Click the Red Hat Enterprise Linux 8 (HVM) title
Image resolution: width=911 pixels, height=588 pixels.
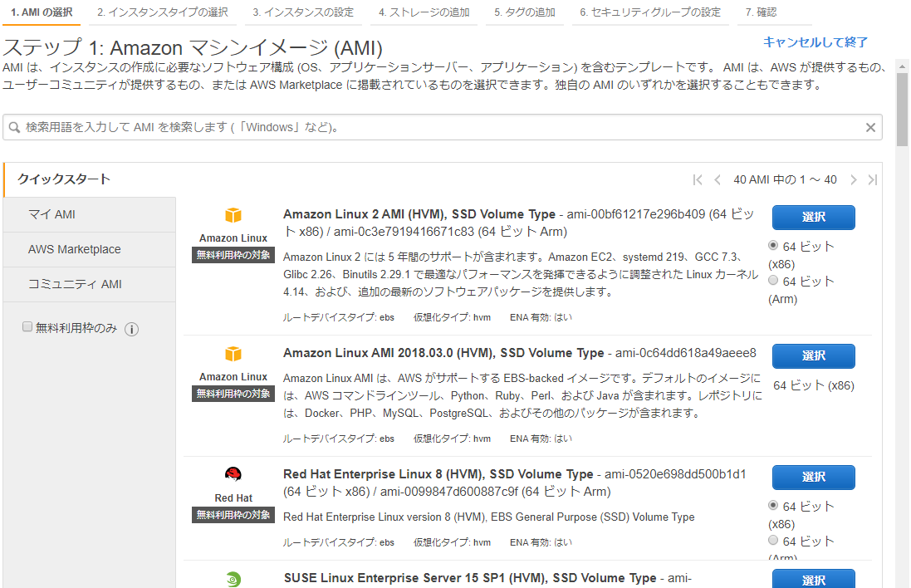tap(438, 474)
